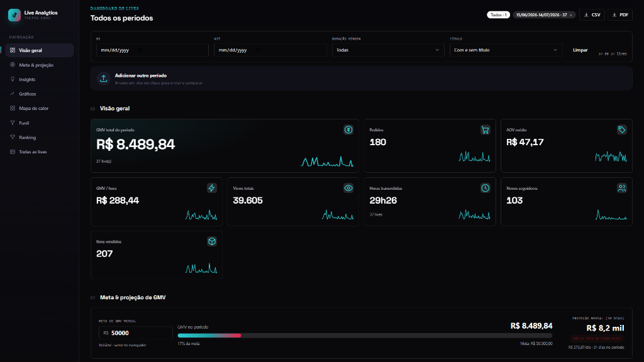Click the price tag icon on AOV médio card
Image resolution: width=644 pixels, height=362 pixels.
(622, 129)
